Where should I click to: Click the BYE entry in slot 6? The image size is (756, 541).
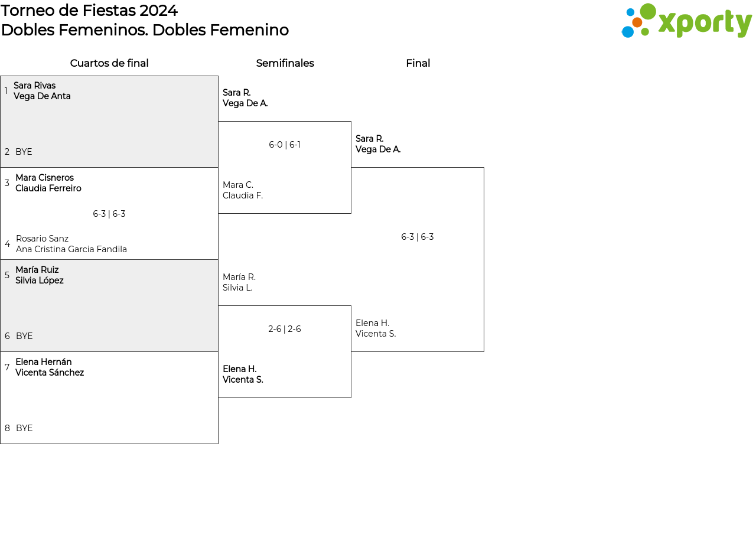[24, 336]
